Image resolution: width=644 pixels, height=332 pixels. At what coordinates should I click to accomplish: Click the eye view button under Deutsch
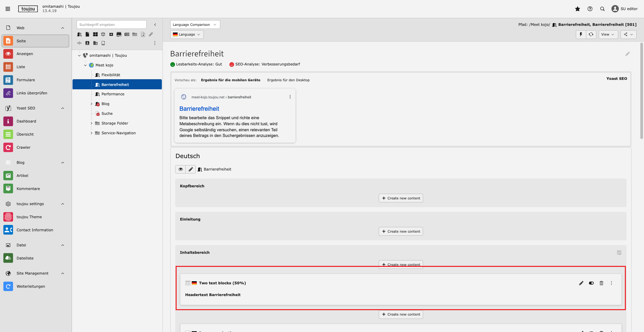click(x=181, y=170)
